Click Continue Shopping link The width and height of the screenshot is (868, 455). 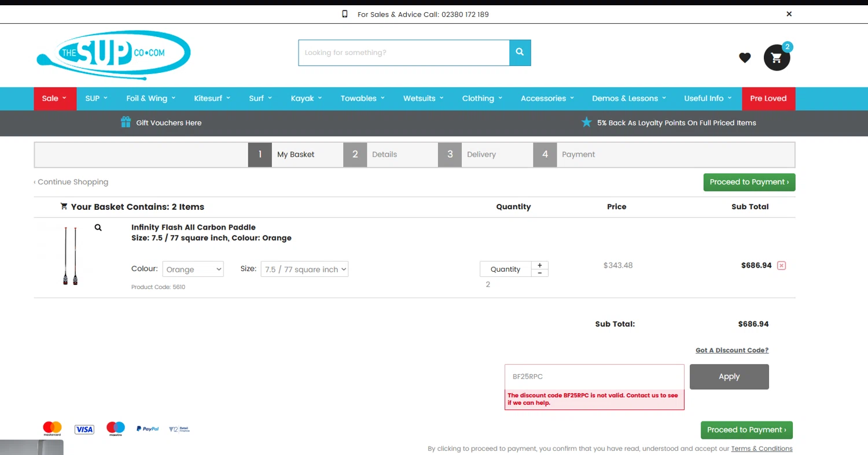[x=71, y=182]
